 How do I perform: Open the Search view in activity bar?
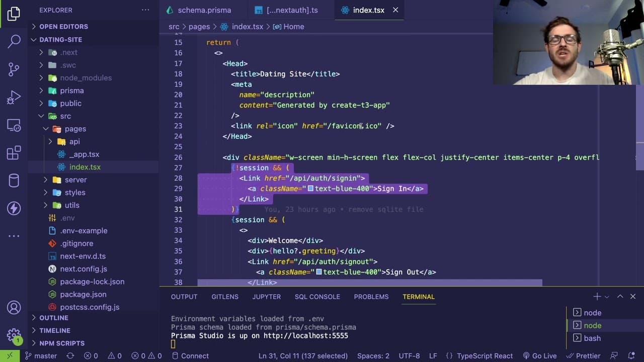tap(14, 41)
